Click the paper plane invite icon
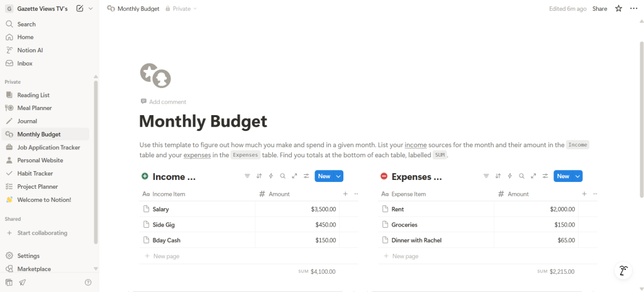The height and width of the screenshot is (292, 644). [22, 283]
